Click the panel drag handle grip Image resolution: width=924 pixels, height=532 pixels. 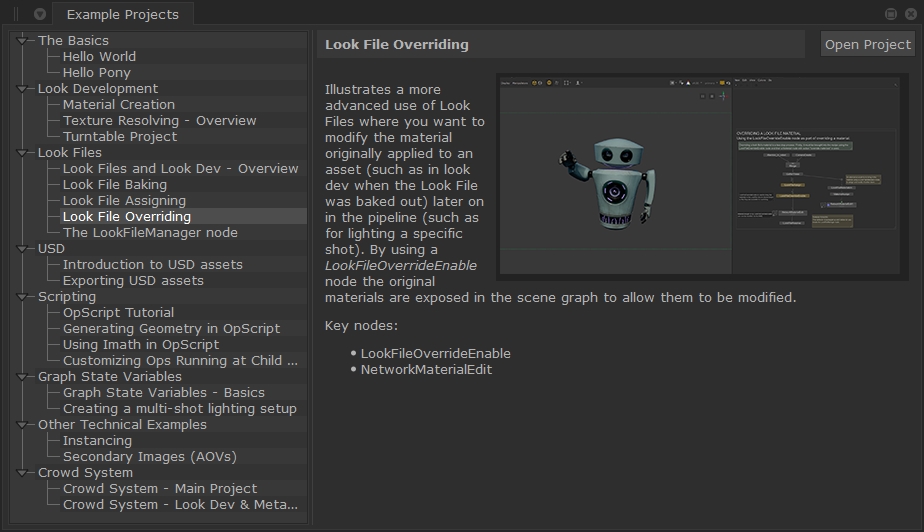(x=16, y=14)
